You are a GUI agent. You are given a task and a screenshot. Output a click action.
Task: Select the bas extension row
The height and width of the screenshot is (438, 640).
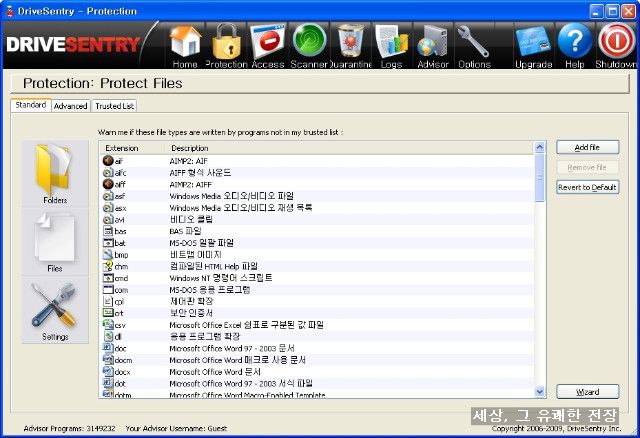click(x=317, y=231)
